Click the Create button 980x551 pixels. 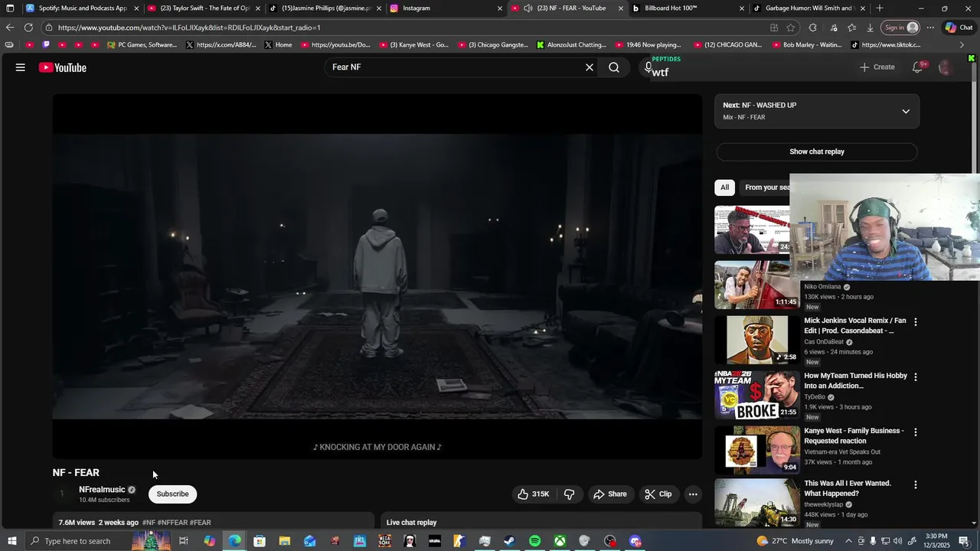click(877, 67)
